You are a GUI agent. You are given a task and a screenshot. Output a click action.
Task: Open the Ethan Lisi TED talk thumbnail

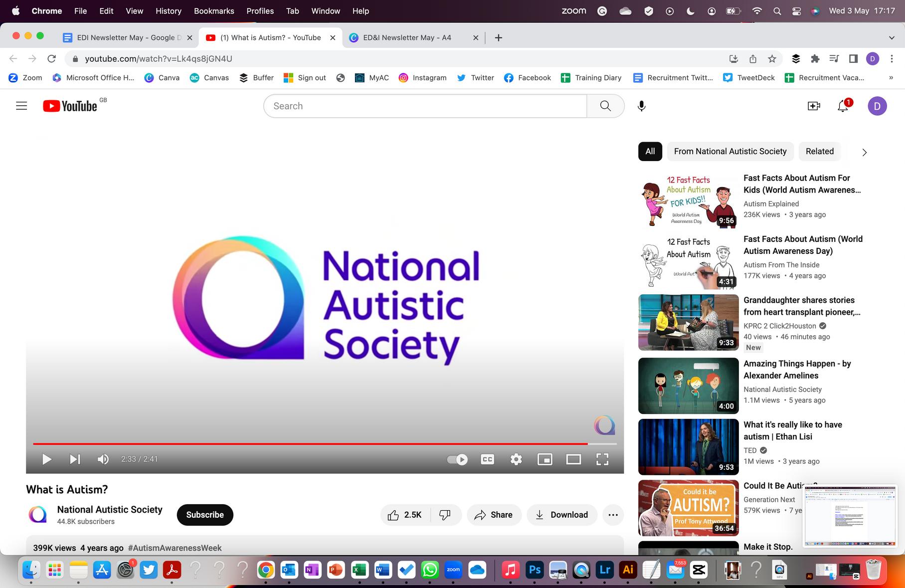coord(688,446)
